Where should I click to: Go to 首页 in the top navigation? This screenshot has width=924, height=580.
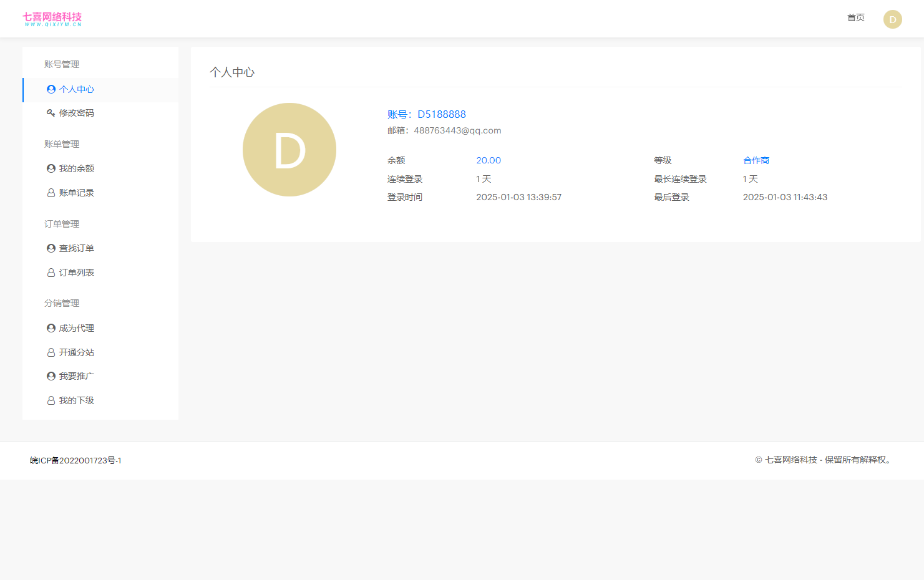[x=855, y=17]
